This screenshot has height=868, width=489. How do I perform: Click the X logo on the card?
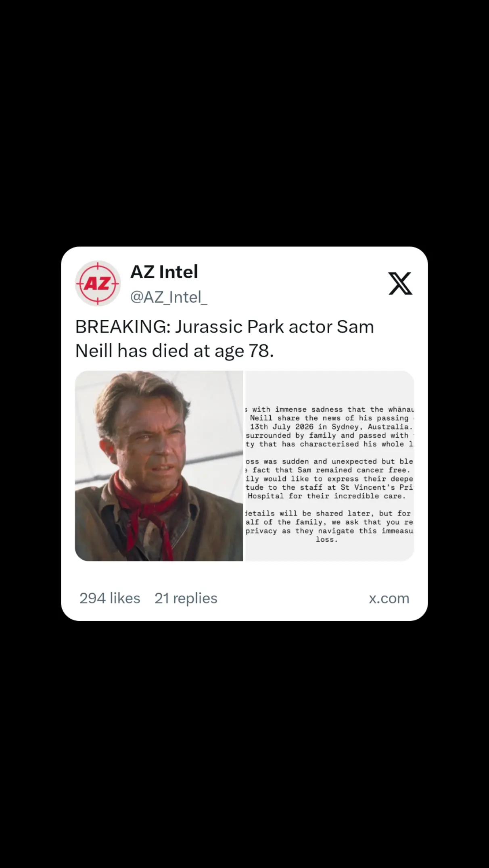[x=400, y=283]
